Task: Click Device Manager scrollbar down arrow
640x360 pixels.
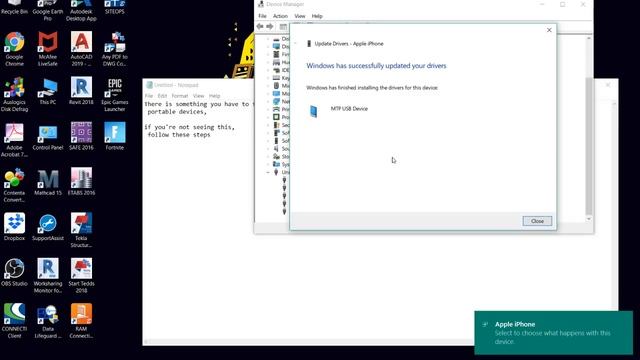Action: pyautogui.click(x=589, y=219)
